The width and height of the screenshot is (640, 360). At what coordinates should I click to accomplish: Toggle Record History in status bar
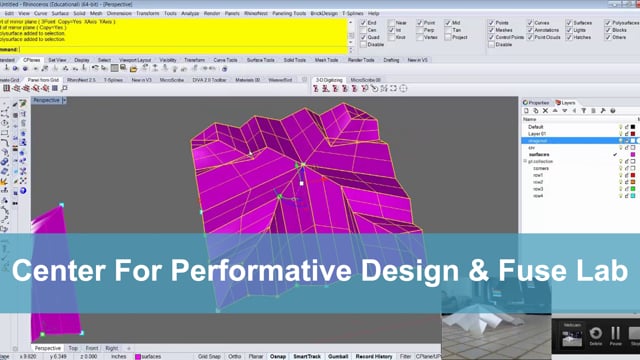[x=373, y=356]
